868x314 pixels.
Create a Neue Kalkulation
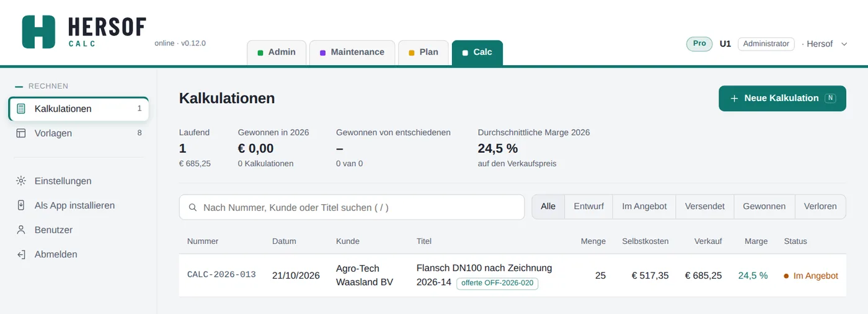(x=782, y=98)
